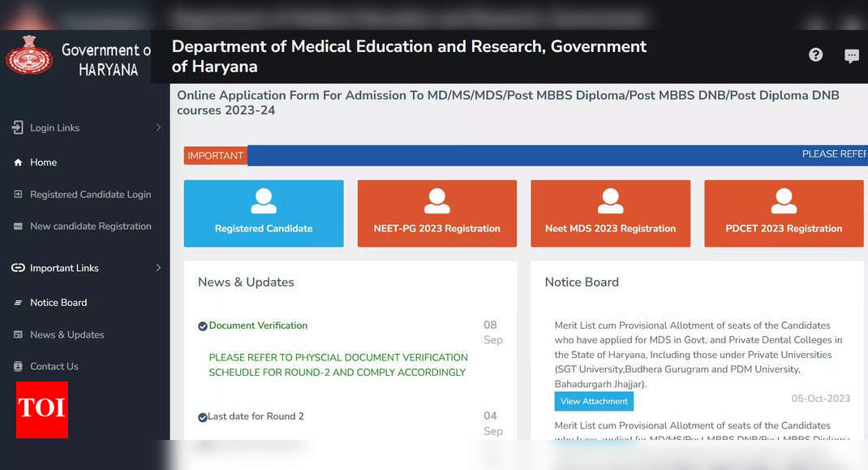Click the PDCET 2023 Registration button
The height and width of the screenshot is (470, 868).
point(784,213)
